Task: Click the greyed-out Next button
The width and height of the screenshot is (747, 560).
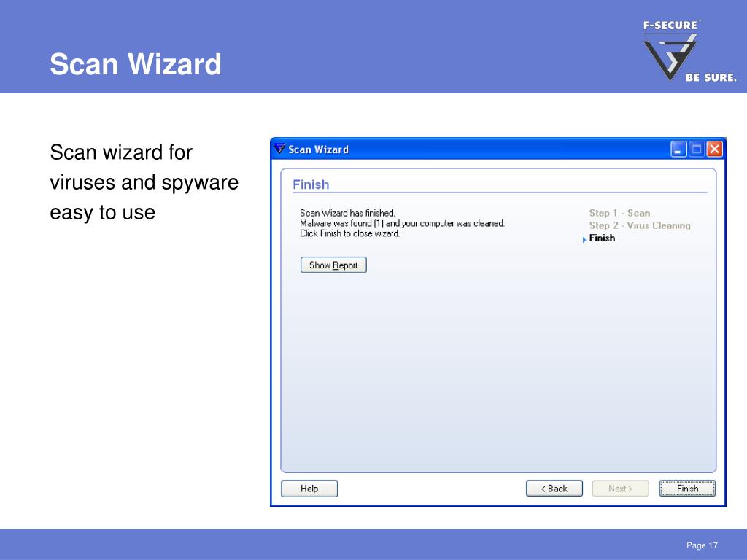Action: [x=620, y=489]
